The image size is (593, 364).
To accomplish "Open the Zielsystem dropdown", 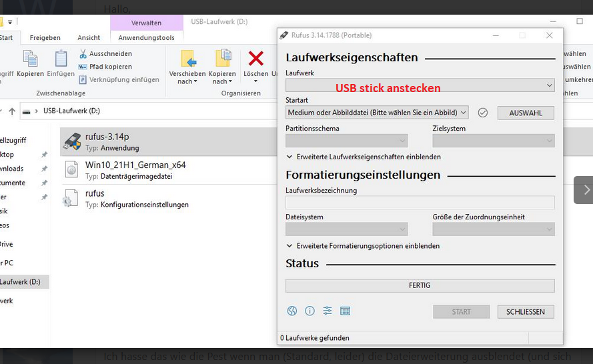I will (x=494, y=141).
